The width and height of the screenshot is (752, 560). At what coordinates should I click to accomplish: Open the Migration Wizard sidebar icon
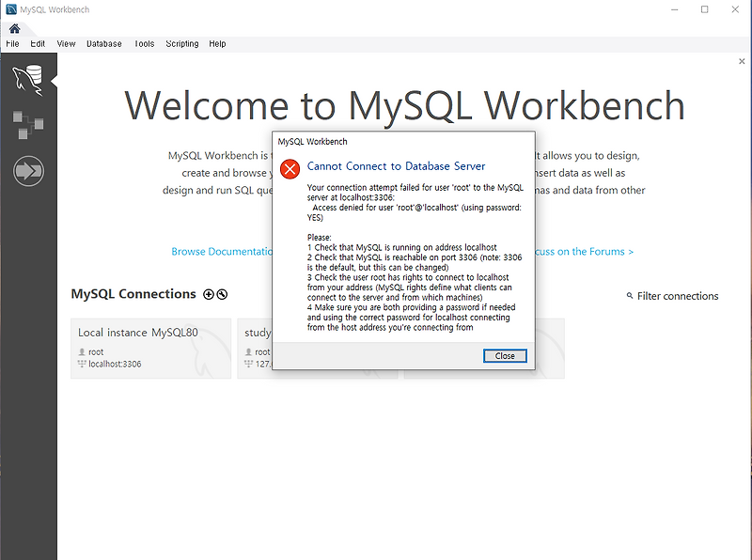[x=28, y=170]
